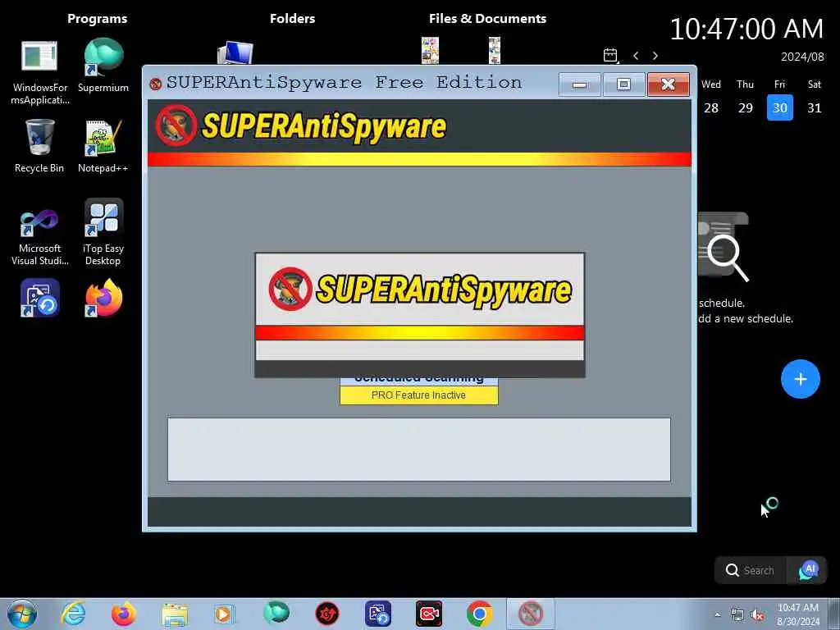Open first image file under Files & Documents
The image size is (840, 630).
pyautogui.click(x=430, y=50)
